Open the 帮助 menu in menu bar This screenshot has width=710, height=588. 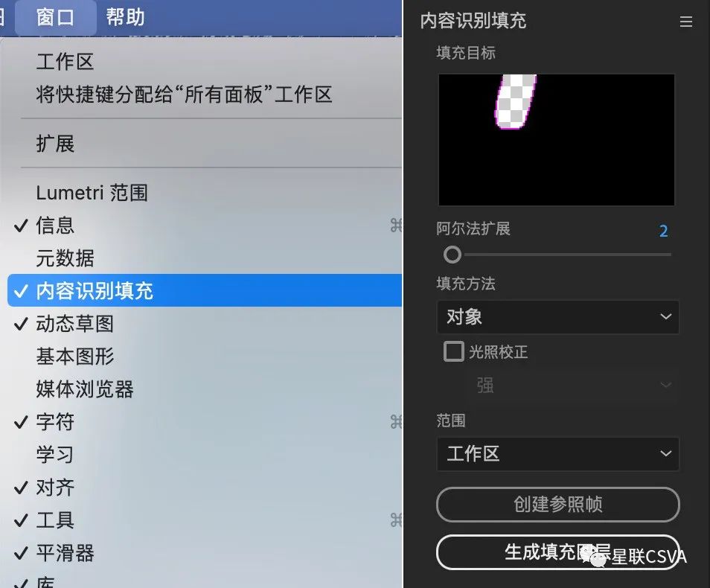(x=125, y=18)
